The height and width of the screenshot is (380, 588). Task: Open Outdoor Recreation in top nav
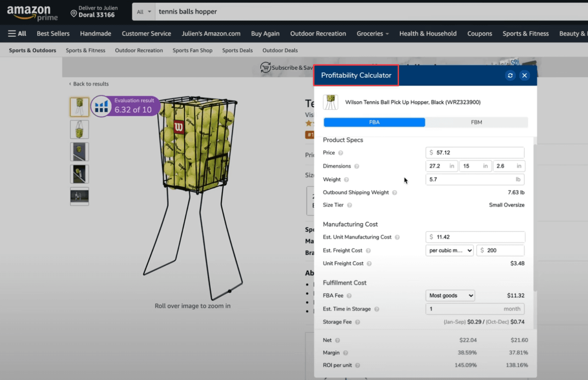318,33
